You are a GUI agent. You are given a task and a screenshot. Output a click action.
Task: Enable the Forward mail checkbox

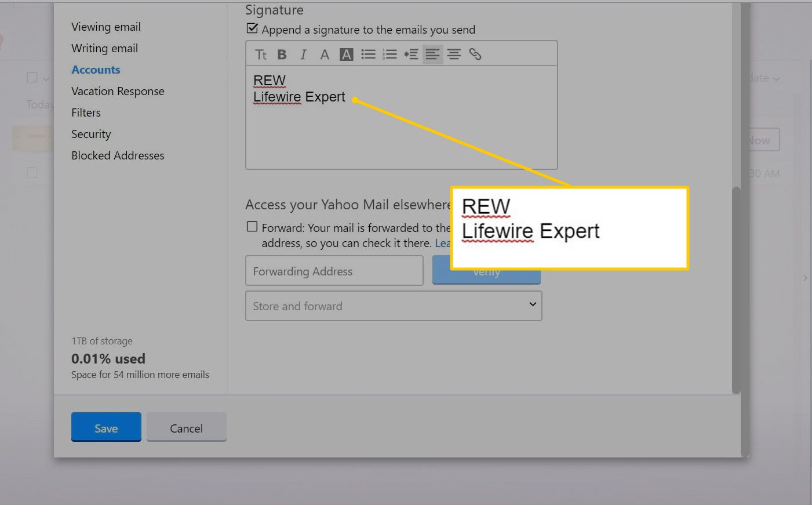coord(252,227)
